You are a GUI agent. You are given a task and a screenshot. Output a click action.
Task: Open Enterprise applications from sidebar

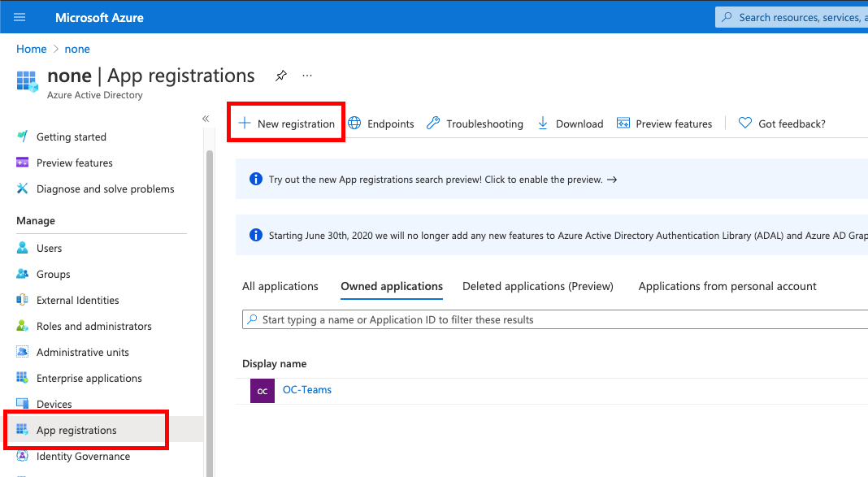click(21, 378)
